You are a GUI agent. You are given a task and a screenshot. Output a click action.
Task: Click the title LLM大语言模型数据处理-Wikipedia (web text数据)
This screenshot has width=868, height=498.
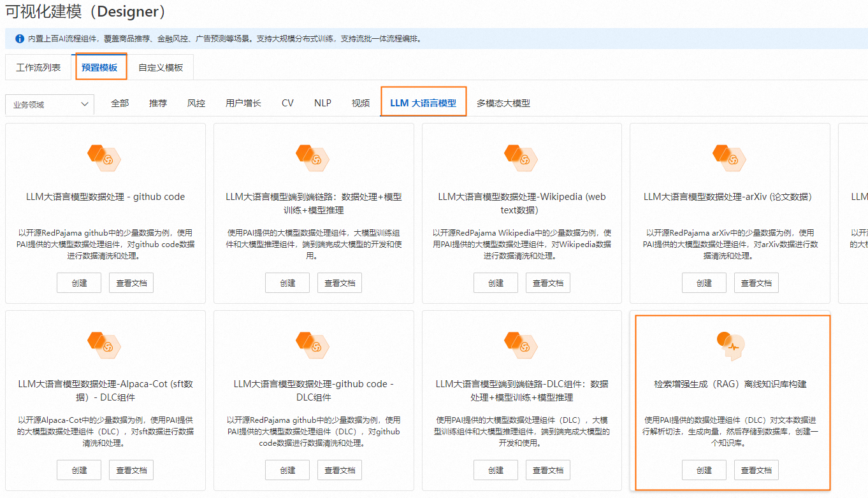click(x=522, y=203)
